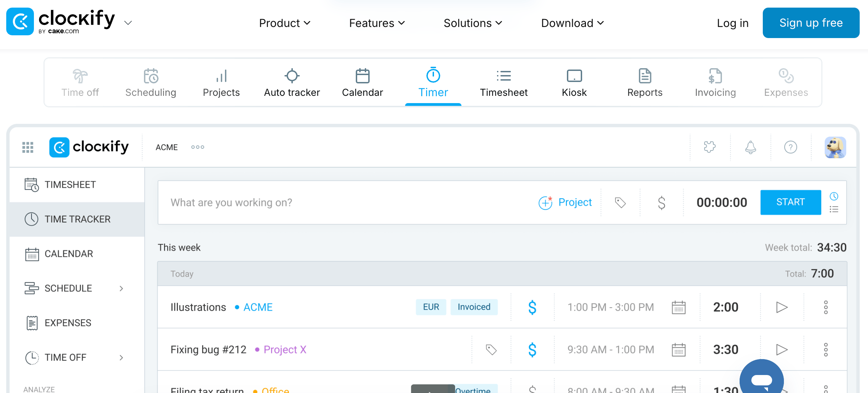868x393 pixels.
Task: Toggle billable status for Illustrations entry
Action: click(x=532, y=307)
